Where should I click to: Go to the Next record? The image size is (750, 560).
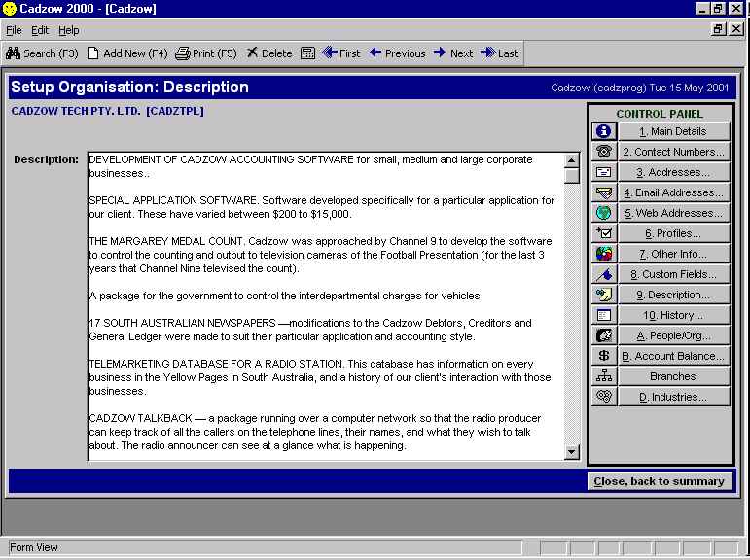(x=453, y=53)
